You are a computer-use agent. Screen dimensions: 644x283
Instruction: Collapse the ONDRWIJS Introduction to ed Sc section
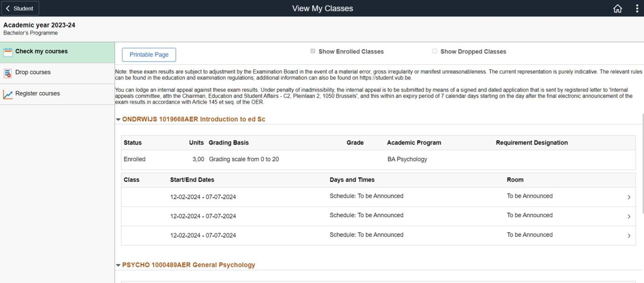(118, 119)
